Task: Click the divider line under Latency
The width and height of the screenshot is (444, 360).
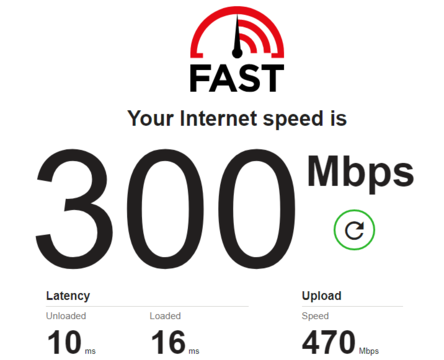Action: [x=147, y=306]
